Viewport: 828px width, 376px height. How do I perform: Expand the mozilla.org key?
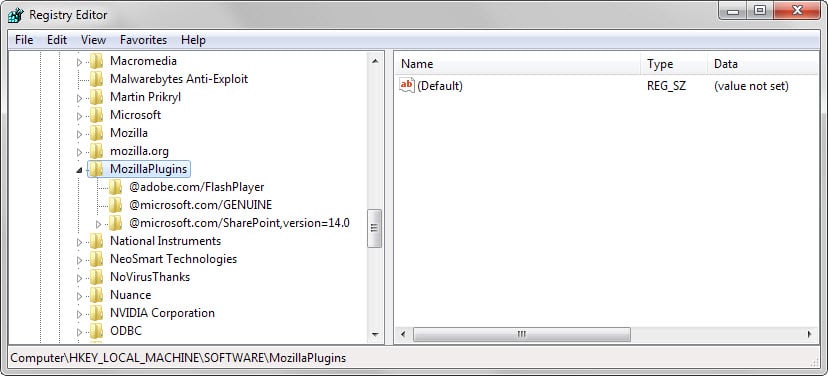(80, 152)
